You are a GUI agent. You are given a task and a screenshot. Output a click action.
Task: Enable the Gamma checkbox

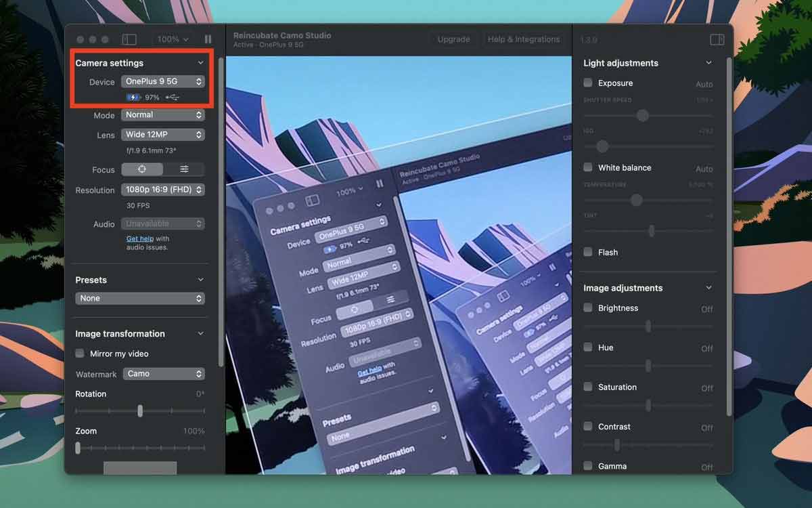[x=588, y=466]
